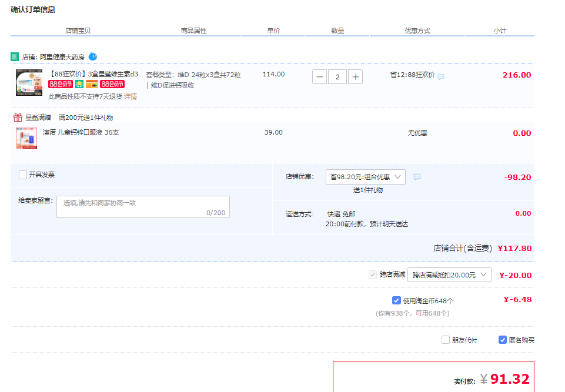Click the 确认订单信息 heading
Image resolution: width=565 pixels, height=392 pixels.
tap(33, 9)
